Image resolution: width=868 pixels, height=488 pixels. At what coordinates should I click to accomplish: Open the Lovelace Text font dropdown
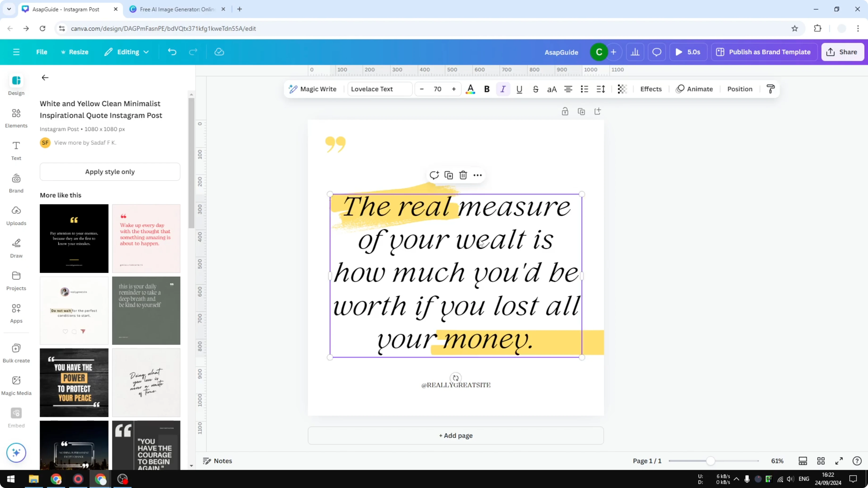(380, 89)
